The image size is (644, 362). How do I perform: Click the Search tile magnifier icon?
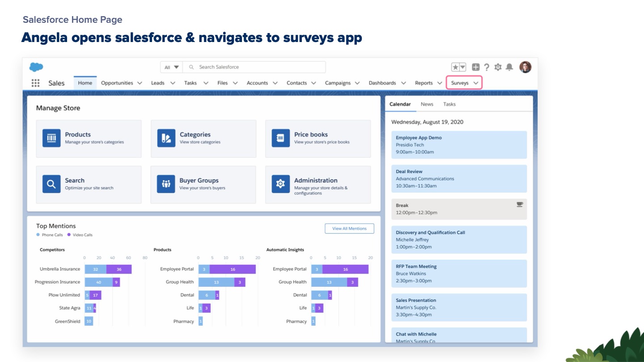[x=51, y=184]
